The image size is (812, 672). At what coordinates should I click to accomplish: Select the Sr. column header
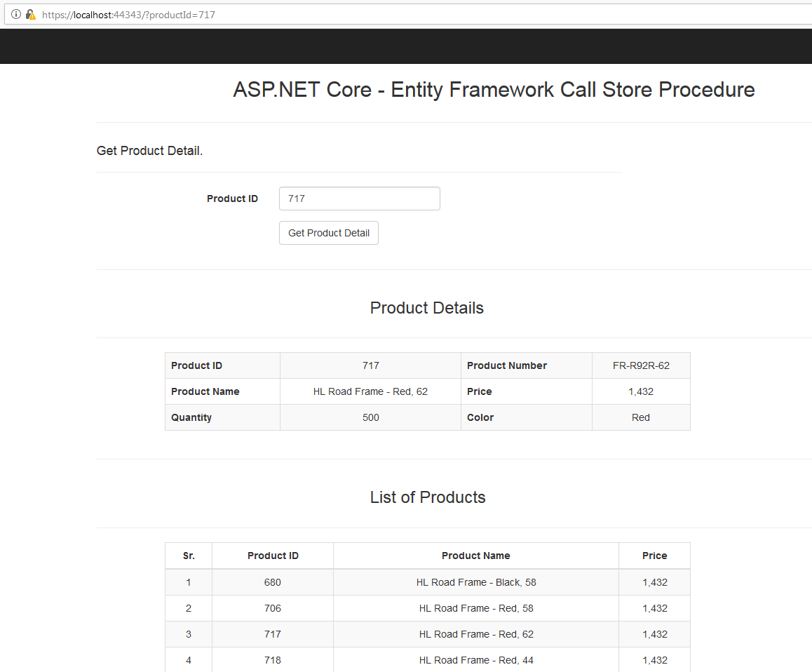[188, 555]
